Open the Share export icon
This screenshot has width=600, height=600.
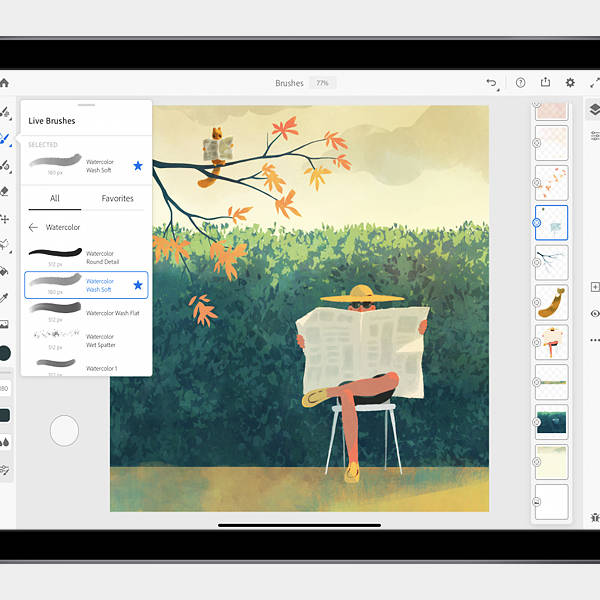[545, 83]
